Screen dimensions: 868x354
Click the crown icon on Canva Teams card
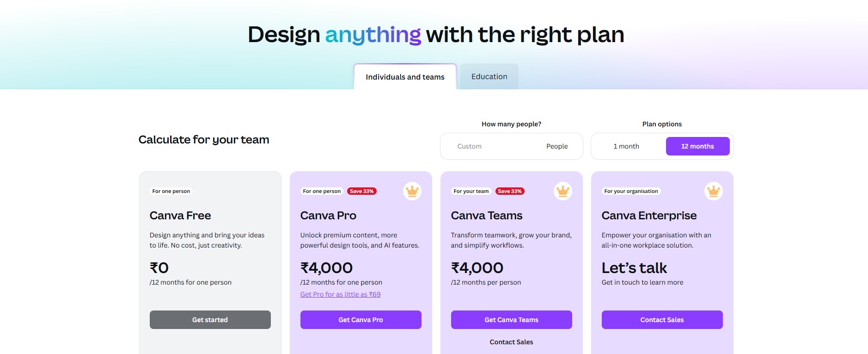(562, 191)
